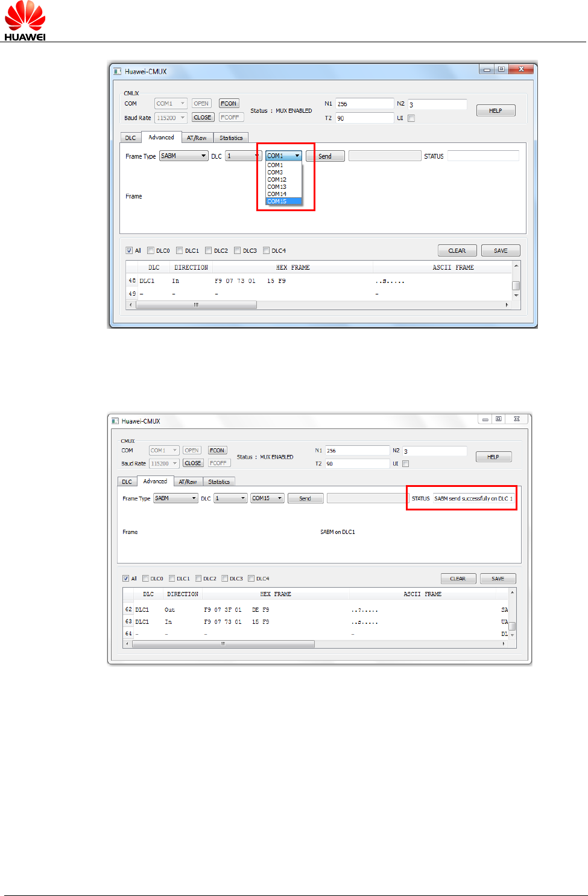Click CLEAR log button in upper window
Image resolution: width=588 pixels, height=896 pixels.
point(457,250)
